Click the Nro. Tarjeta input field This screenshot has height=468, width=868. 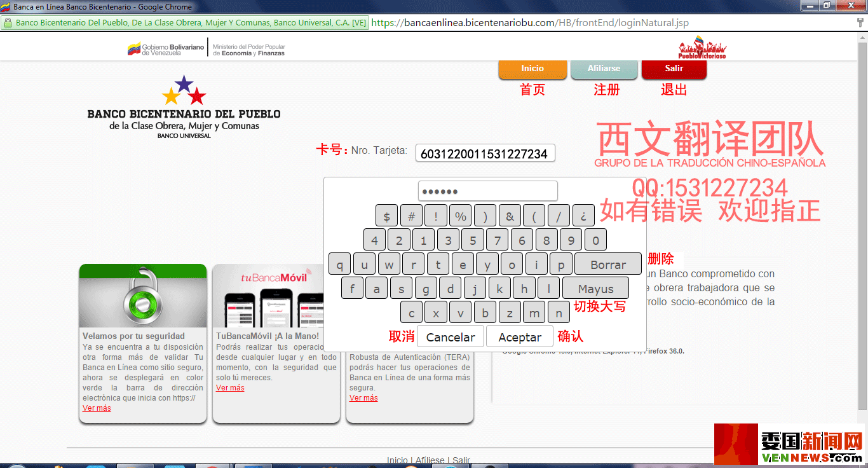click(x=485, y=153)
